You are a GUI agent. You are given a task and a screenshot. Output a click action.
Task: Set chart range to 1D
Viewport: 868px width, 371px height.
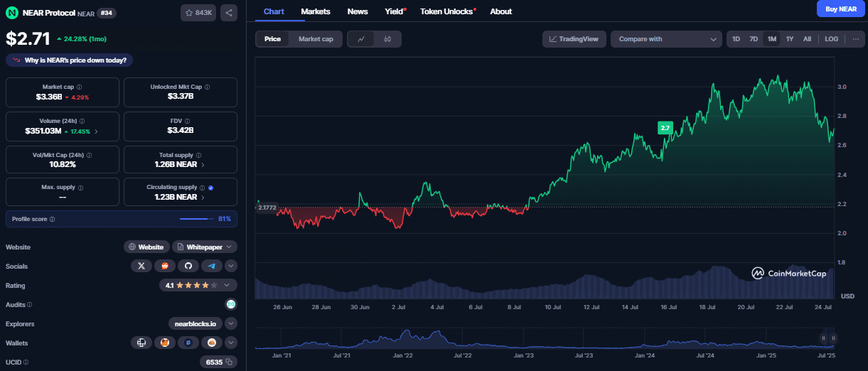coord(736,39)
